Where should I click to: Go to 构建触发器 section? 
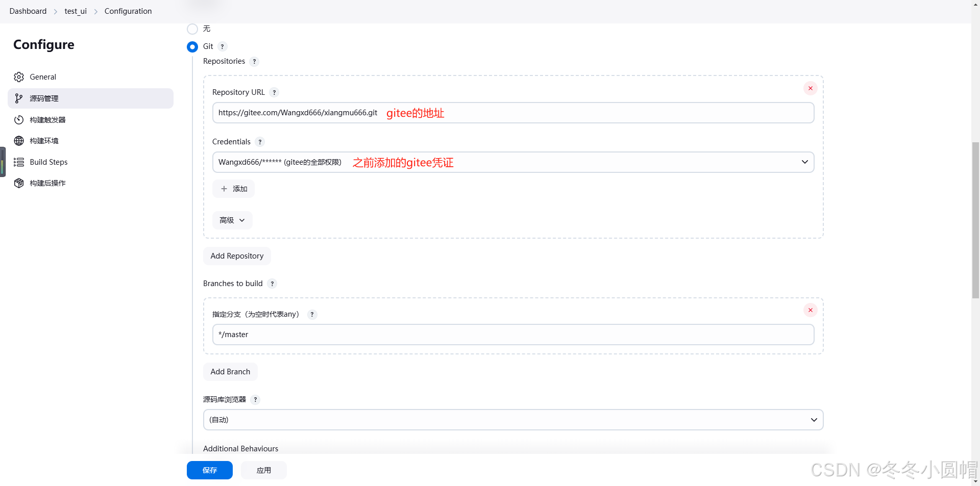tap(90, 120)
